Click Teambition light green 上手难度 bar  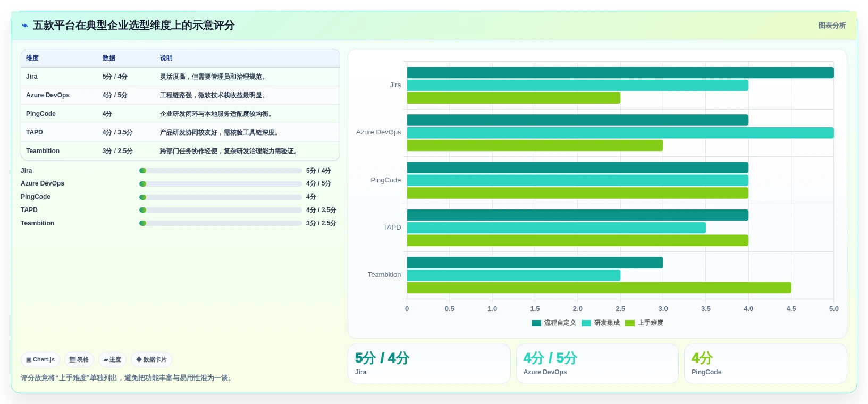(599, 288)
